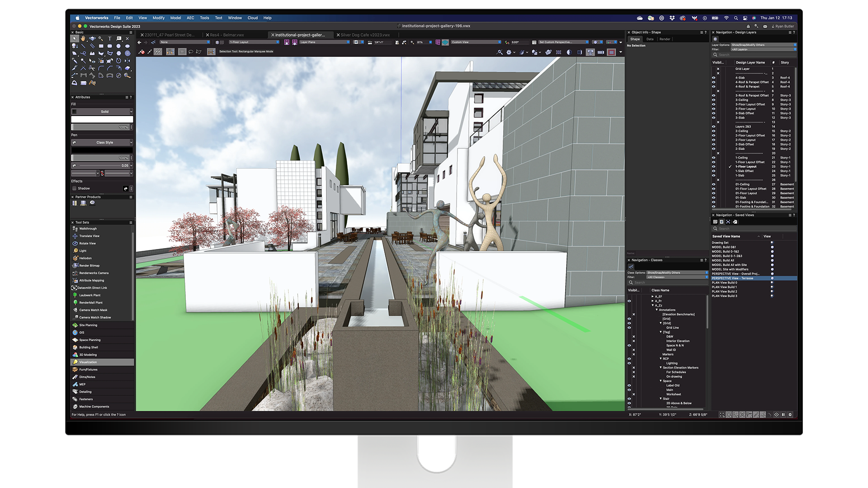Open the 1-Floor Layout active layer dropdown
The width and height of the screenshot is (868, 488).
coord(255,42)
